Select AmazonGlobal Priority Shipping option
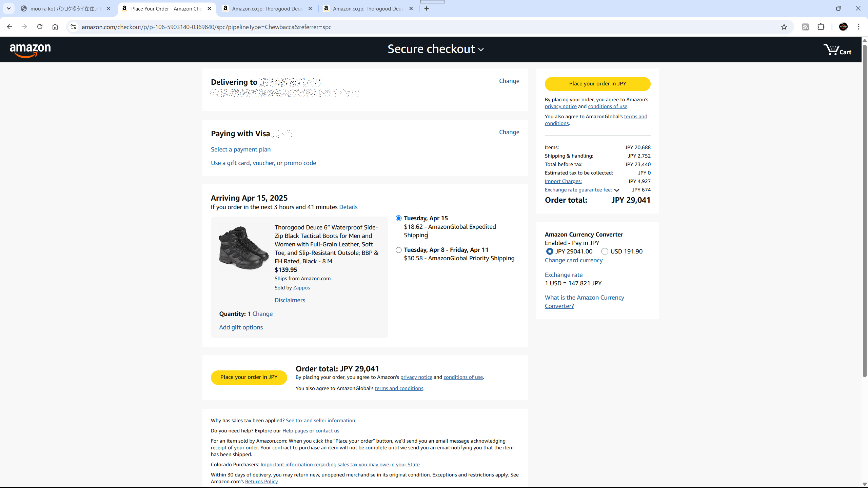868x488 pixels. click(398, 250)
